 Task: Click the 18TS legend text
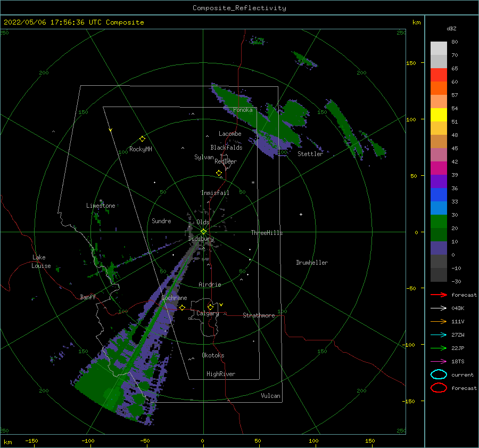[x=458, y=362]
